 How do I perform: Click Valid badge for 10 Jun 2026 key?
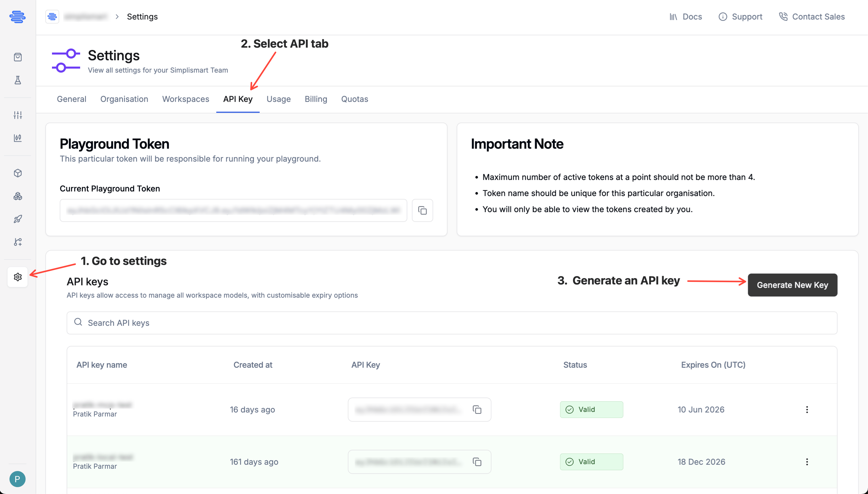tap(591, 410)
